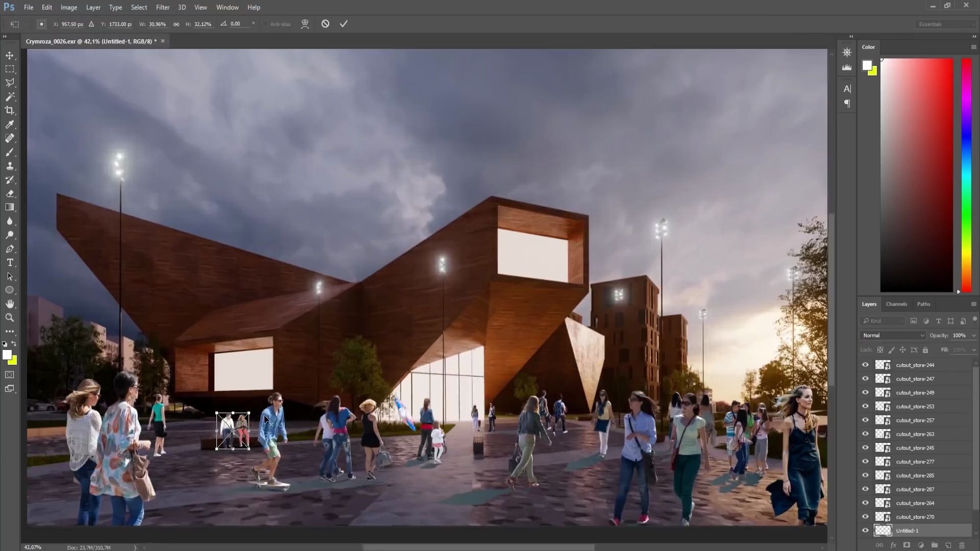Click the W width percentage field
The image size is (980, 551).
click(157, 24)
